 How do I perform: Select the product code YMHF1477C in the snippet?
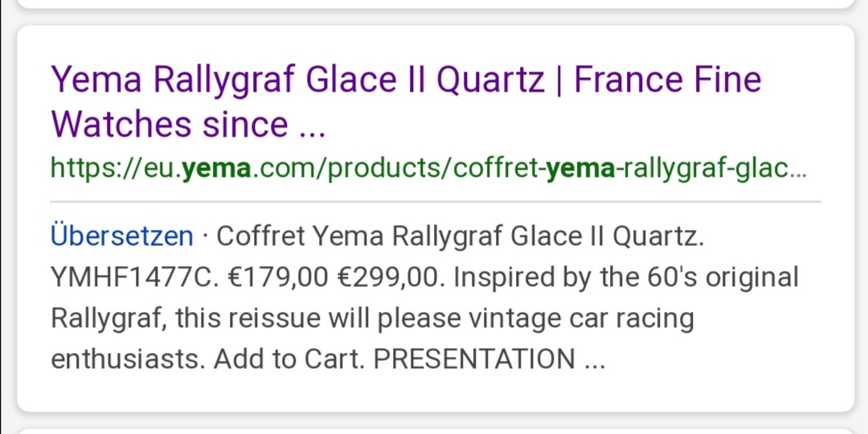[132, 277]
